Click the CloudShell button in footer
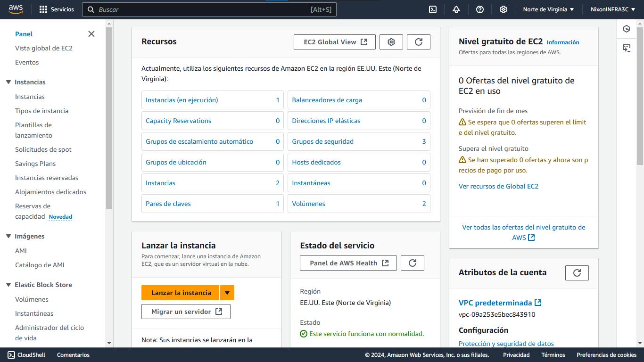The image size is (644, 362). [26, 355]
